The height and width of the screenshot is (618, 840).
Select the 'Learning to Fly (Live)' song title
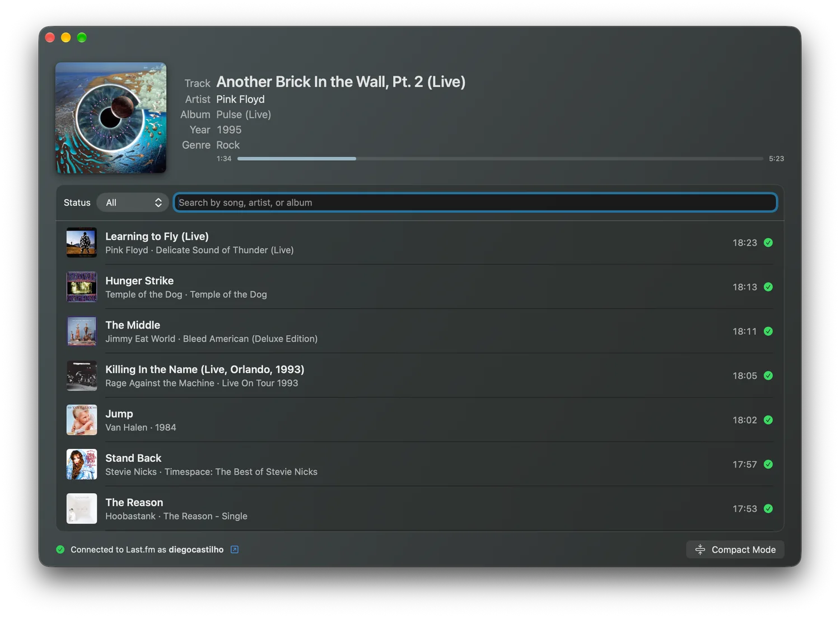pos(157,236)
